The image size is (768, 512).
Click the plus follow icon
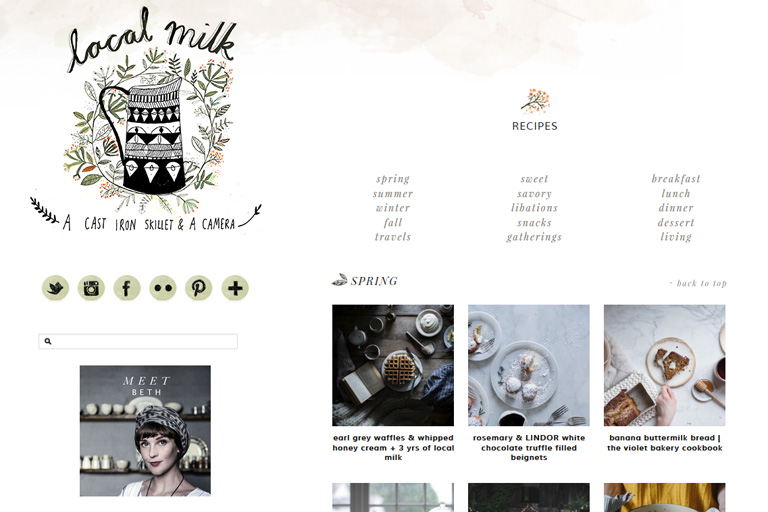(235, 288)
